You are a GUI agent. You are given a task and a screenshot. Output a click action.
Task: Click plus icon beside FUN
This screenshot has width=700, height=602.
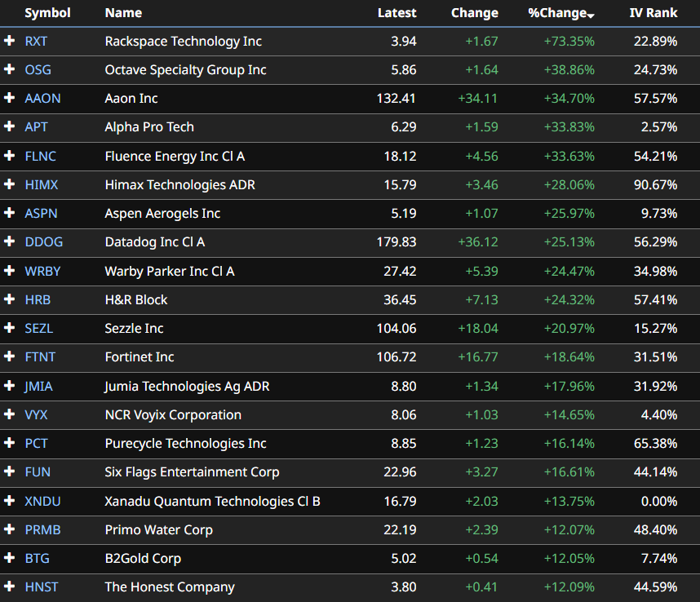(x=9, y=471)
